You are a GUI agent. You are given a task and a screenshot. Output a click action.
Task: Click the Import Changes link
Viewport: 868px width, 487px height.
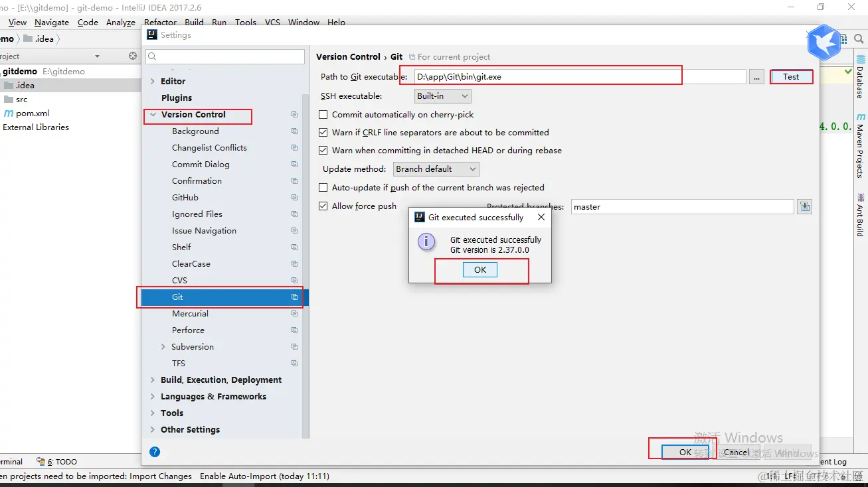(x=161, y=476)
